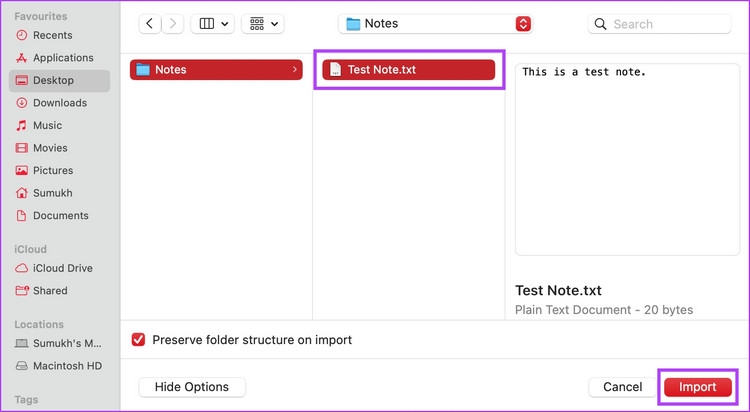The height and width of the screenshot is (412, 750).
Task: Select the Notes folder row
Action: (x=216, y=70)
